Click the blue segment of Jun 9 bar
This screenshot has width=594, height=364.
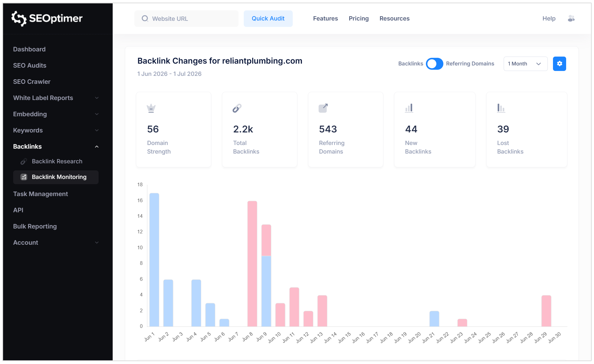click(x=266, y=291)
